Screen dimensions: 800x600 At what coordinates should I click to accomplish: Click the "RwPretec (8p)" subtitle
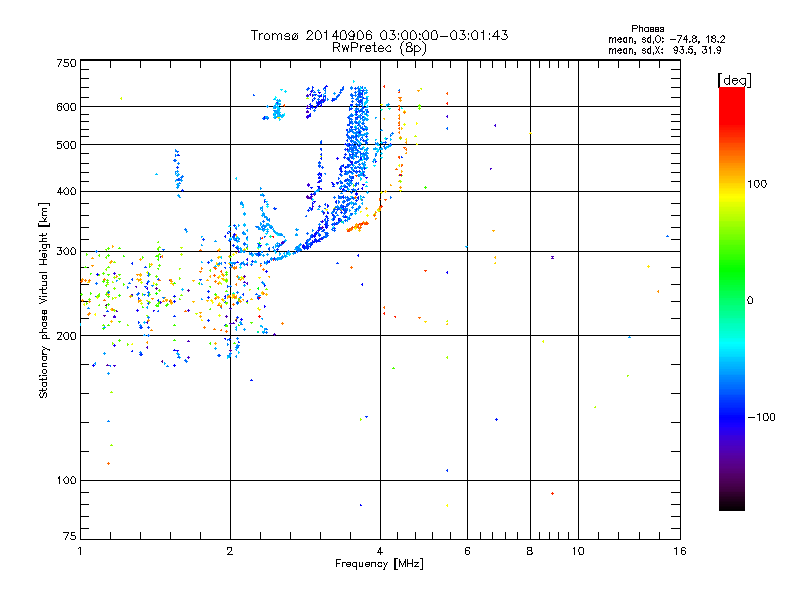point(379,48)
